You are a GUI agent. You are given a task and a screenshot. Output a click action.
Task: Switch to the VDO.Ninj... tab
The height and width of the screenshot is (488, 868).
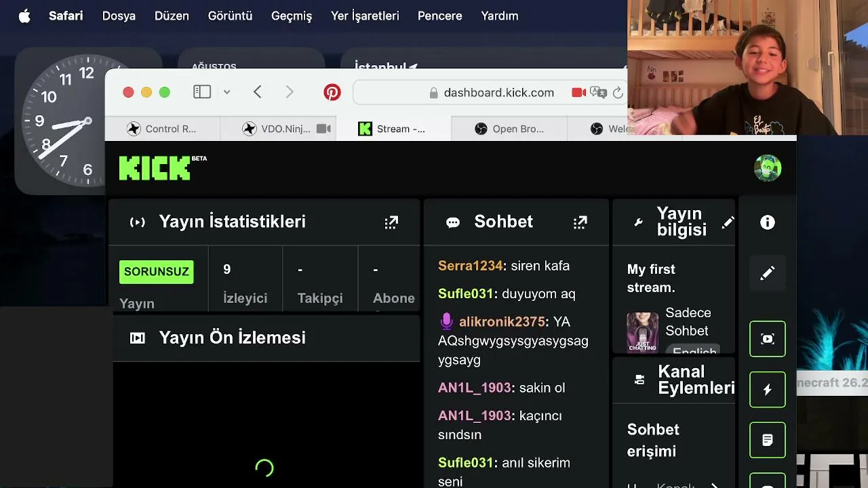tap(278, 129)
